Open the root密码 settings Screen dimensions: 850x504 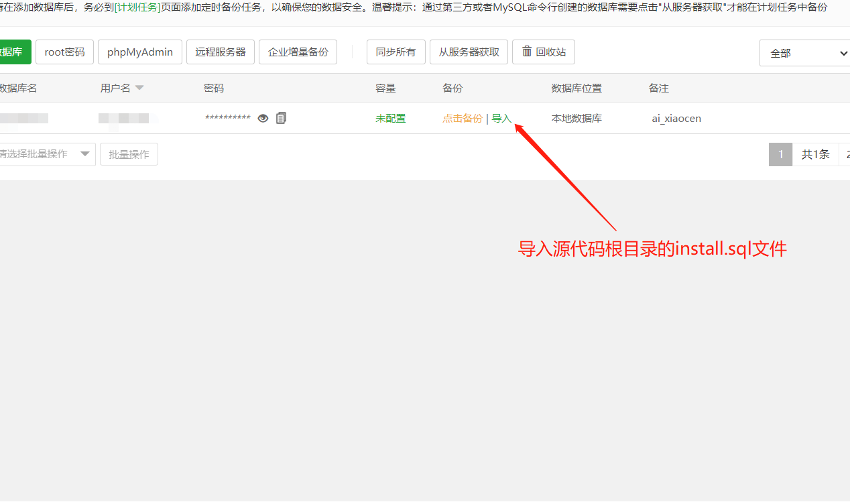(x=64, y=52)
